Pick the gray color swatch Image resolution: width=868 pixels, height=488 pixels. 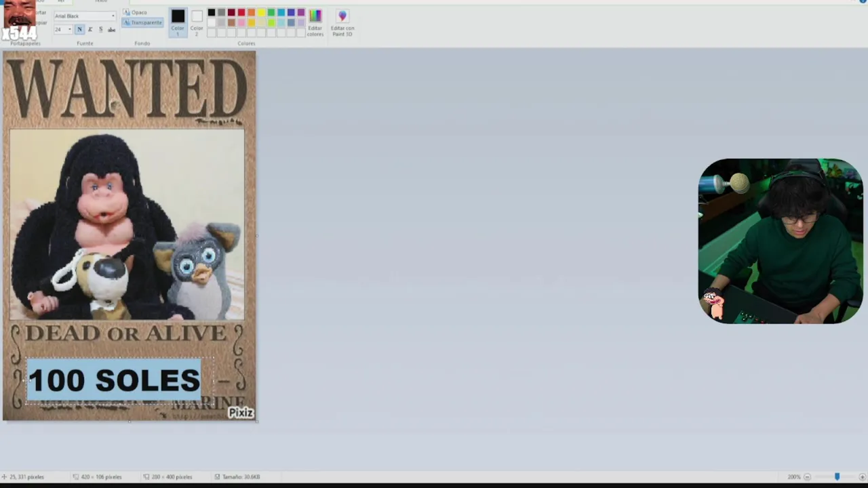[x=221, y=12]
